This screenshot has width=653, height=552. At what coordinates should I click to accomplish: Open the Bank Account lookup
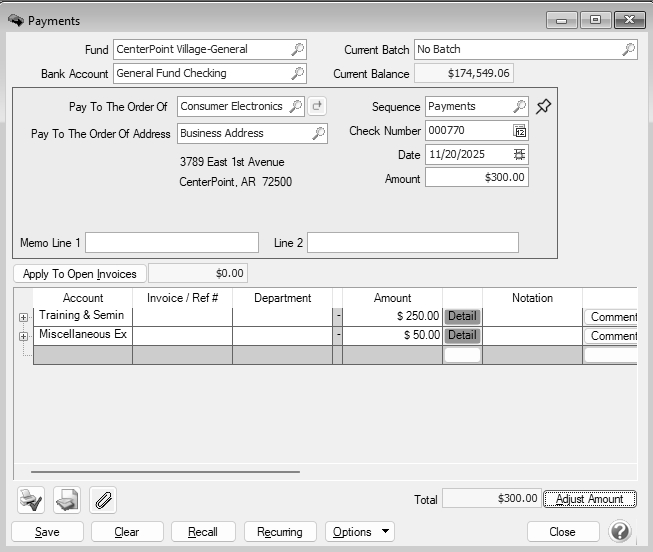(297, 73)
